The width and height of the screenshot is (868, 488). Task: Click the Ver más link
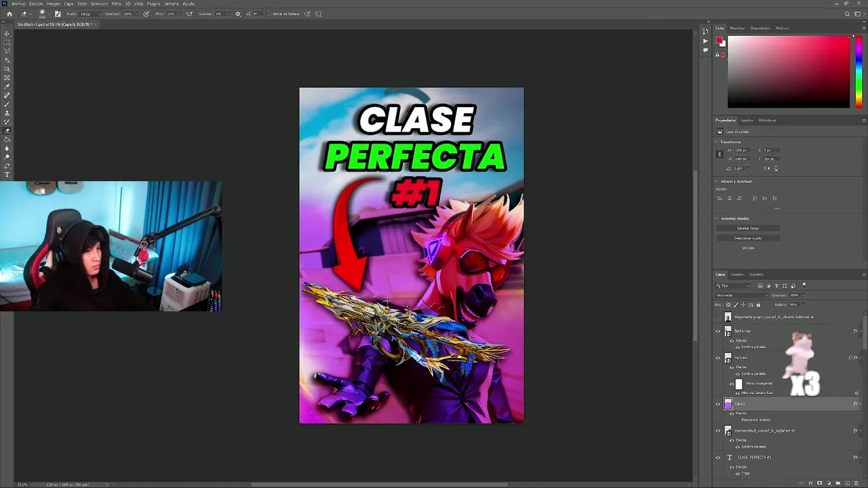coord(748,247)
